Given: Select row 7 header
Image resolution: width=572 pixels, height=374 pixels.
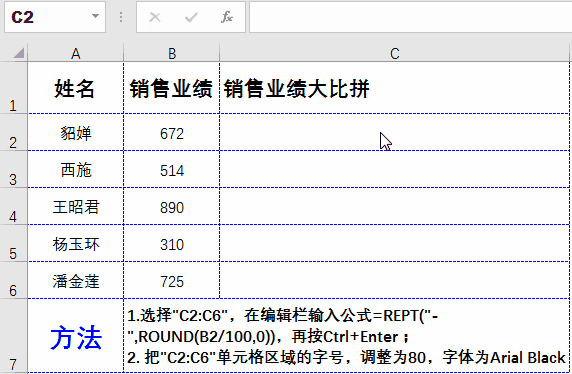Looking at the screenshot, I should click(13, 336).
